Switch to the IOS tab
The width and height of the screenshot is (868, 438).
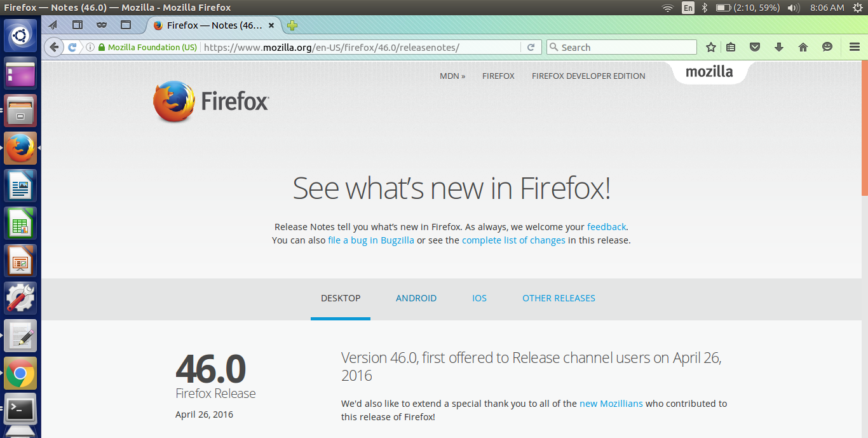[479, 298]
